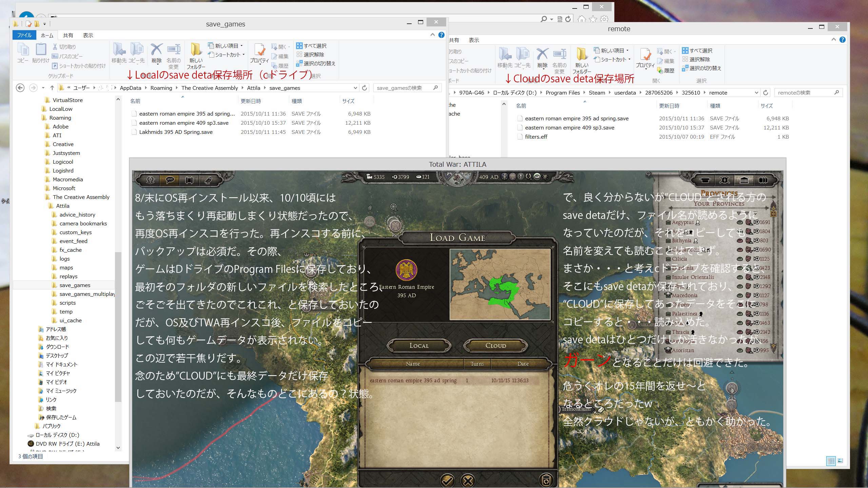The height and width of the screenshot is (488, 868).
Task: Click Select all (すべて選択) in save_games ribbon
Action: point(311,46)
